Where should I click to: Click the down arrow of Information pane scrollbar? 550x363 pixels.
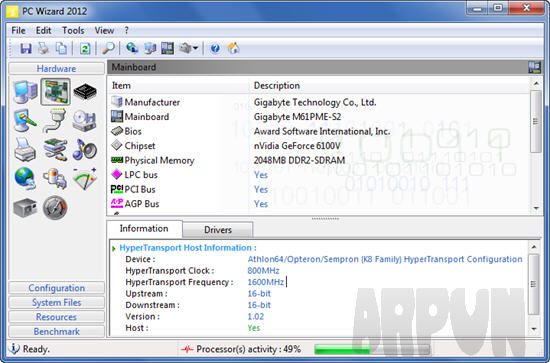tap(534, 329)
